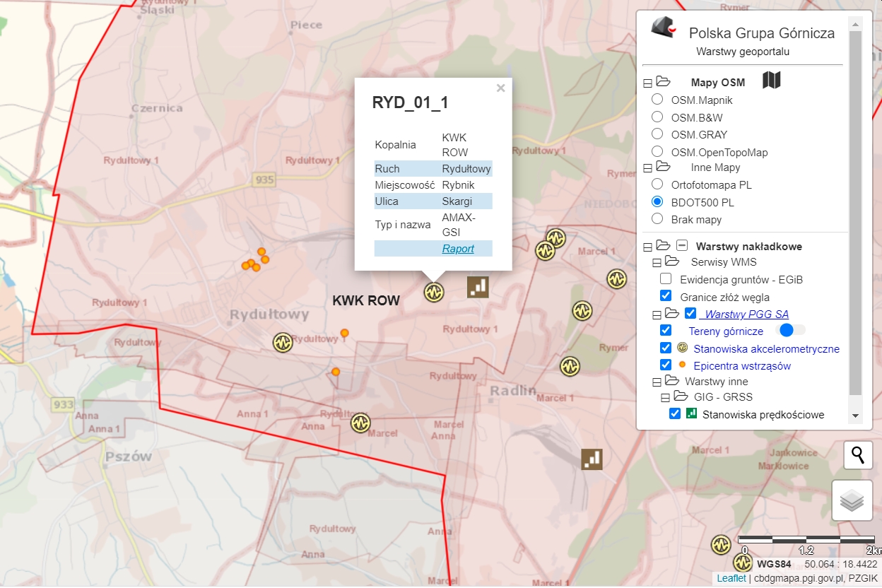The height and width of the screenshot is (588, 882).
Task: Collapse the Serwisy WMS folder
Action: (x=657, y=263)
